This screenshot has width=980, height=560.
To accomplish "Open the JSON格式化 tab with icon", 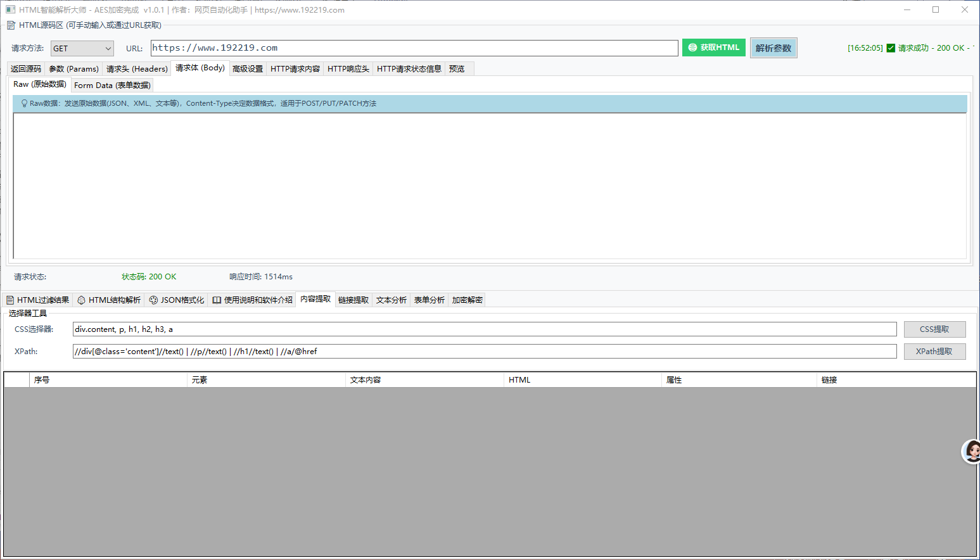I will 177,300.
